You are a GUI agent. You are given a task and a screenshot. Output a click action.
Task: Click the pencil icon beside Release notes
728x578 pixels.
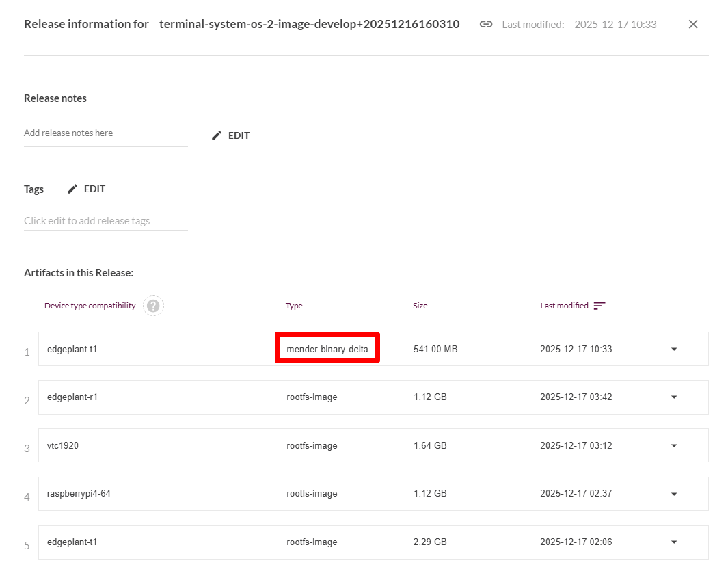coord(217,135)
